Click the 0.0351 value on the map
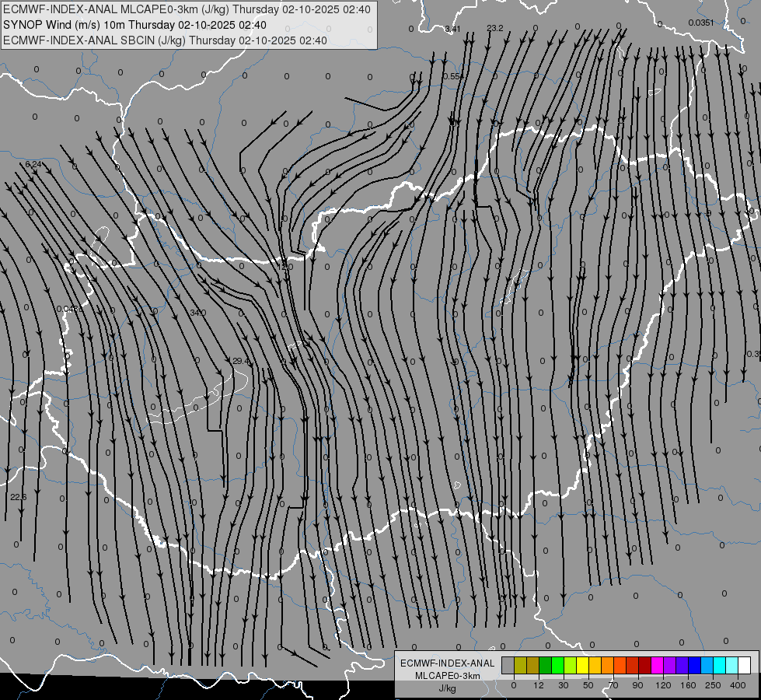Viewport: 761px width, 700px height. (x=701, y=23)
